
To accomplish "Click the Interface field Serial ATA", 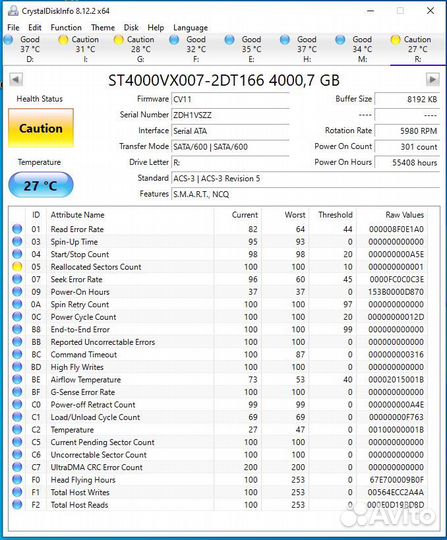I will tap(230, 131).
